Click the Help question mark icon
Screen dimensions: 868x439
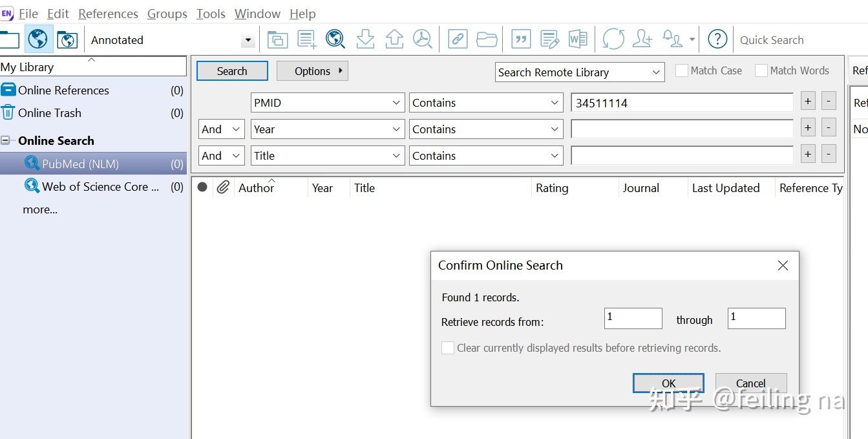pyautogui.click(x=717, y=39)
